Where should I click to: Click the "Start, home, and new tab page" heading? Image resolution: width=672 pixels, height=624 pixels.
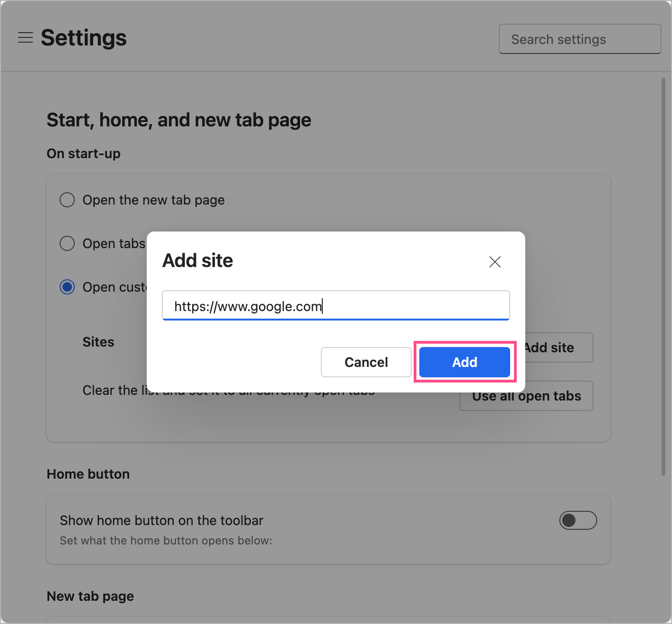tap(179, 120)
